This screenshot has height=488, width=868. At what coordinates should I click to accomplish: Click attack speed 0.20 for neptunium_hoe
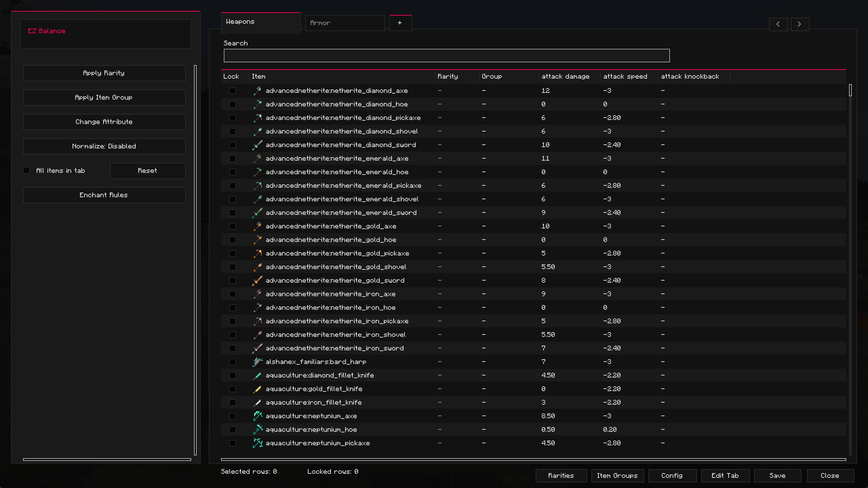click(610, 429)
